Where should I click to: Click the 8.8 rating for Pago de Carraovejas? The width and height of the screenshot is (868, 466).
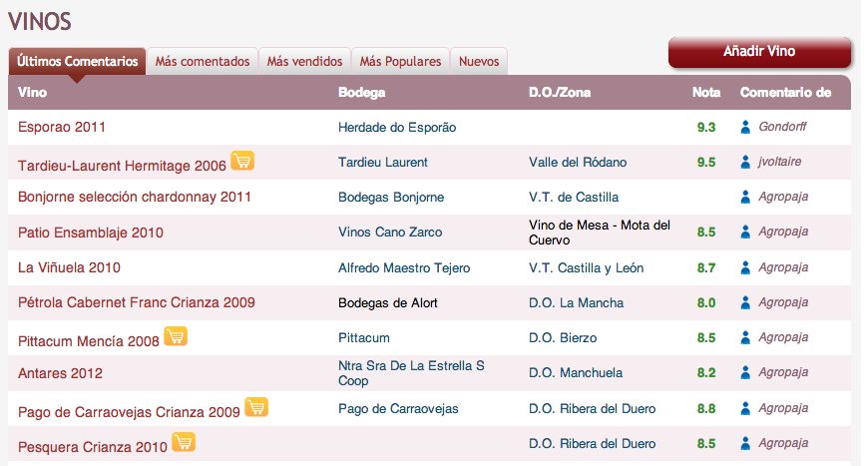[706, 408]
